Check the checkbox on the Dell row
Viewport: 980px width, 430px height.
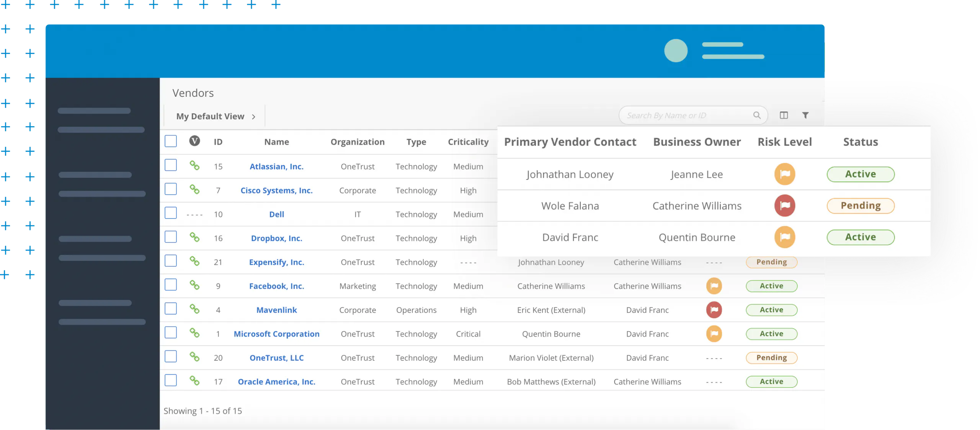pos(170,213)
